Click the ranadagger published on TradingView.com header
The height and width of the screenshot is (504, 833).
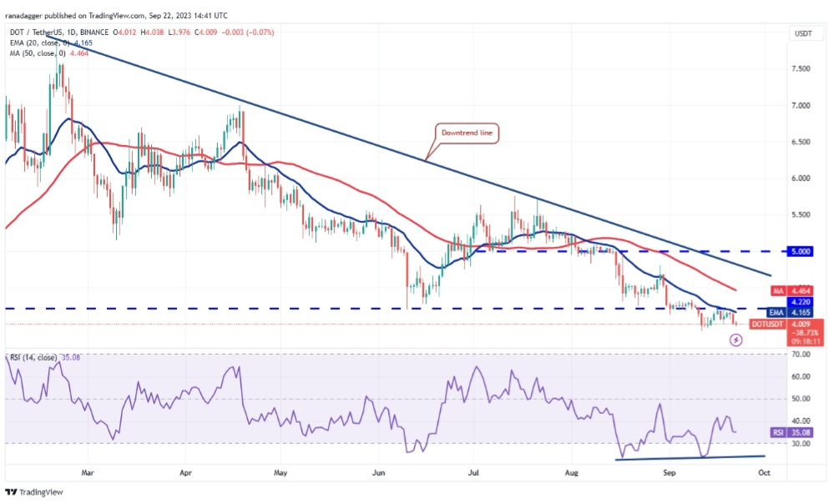coord(117,15)
